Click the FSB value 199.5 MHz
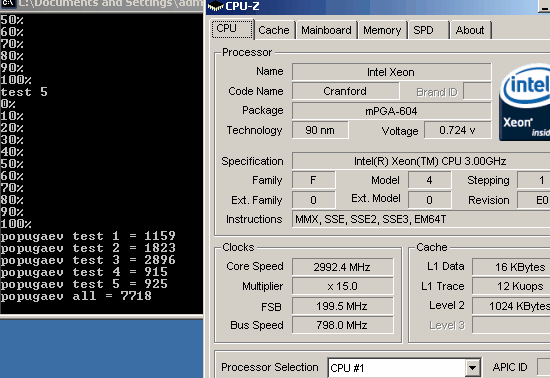Image resolution: width=550 pixels, height=378 pixels. tap(343, 306)
